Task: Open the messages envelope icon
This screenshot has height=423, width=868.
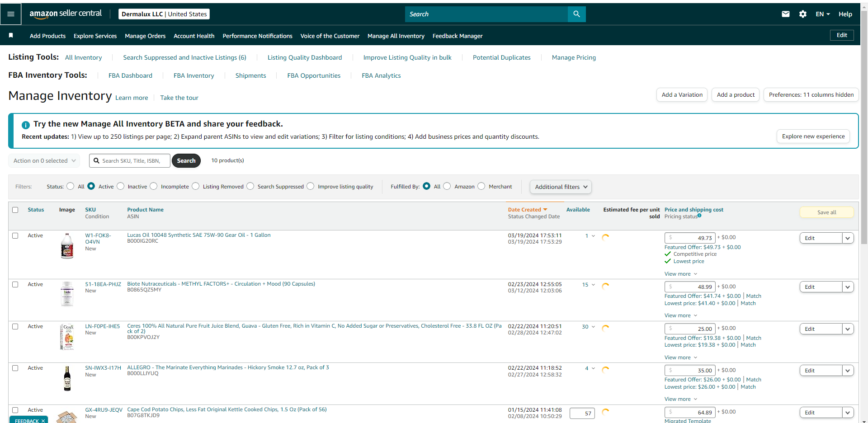Action: 786,14
